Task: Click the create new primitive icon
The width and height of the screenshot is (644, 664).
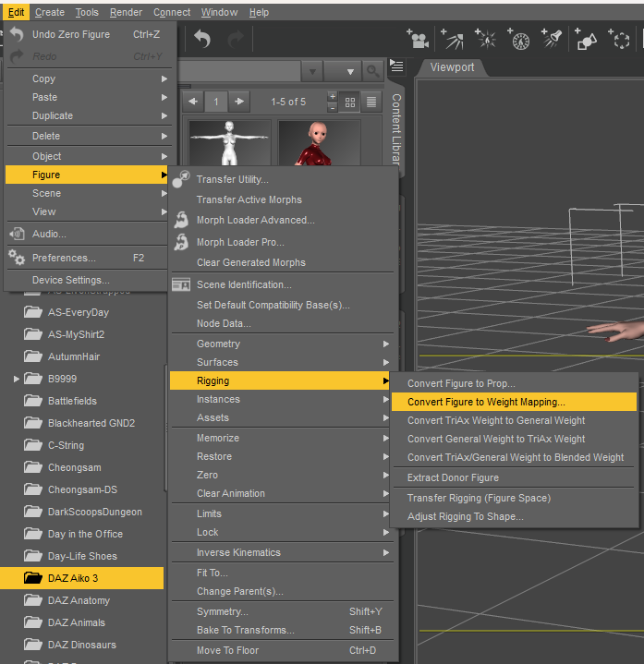Action: 587,40
